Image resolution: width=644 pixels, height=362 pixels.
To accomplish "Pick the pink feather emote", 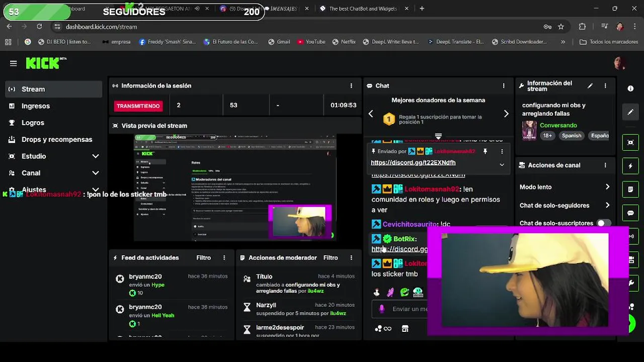I will pyautogui.click(x=390, y=292).
